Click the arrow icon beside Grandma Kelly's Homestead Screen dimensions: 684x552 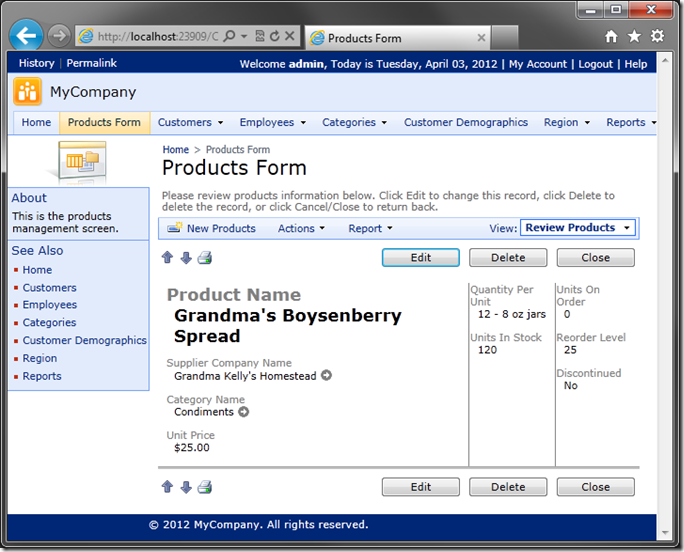coord(326,375)
